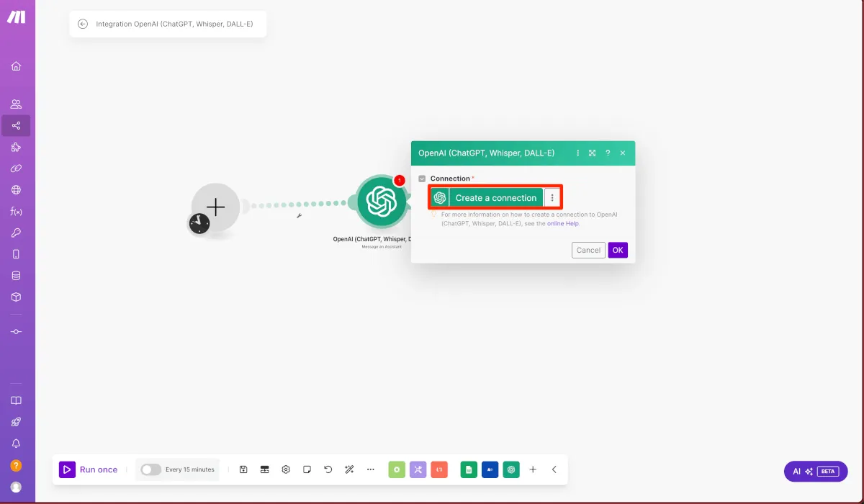Open What's new rocket icon
Viewport: 864px width, 504px height.
click(16, 422)
